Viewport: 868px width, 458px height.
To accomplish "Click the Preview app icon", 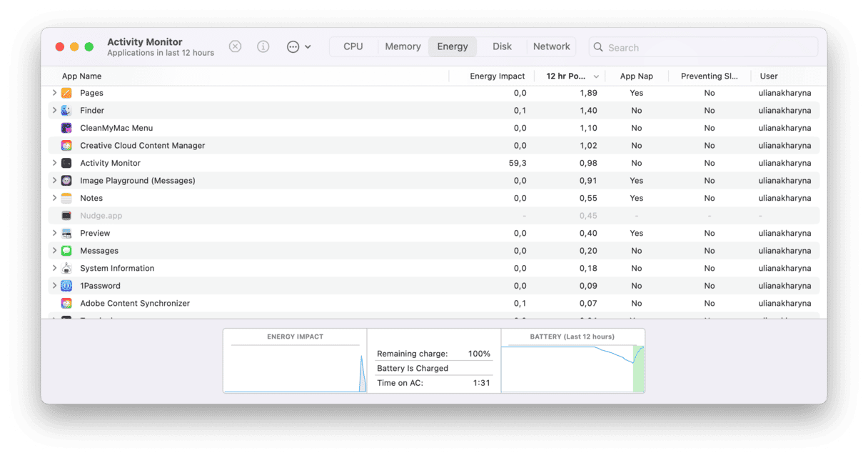I will pos(66,233).
